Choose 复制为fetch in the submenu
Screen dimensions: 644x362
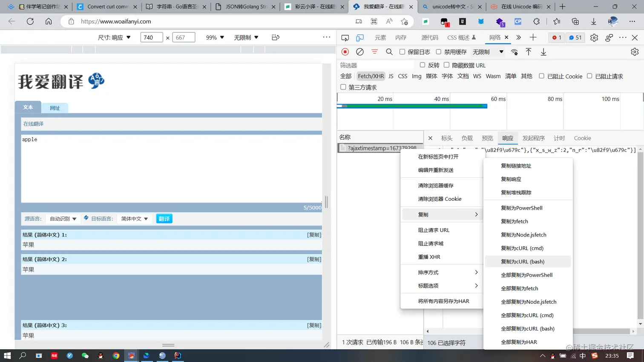[528, 221]
